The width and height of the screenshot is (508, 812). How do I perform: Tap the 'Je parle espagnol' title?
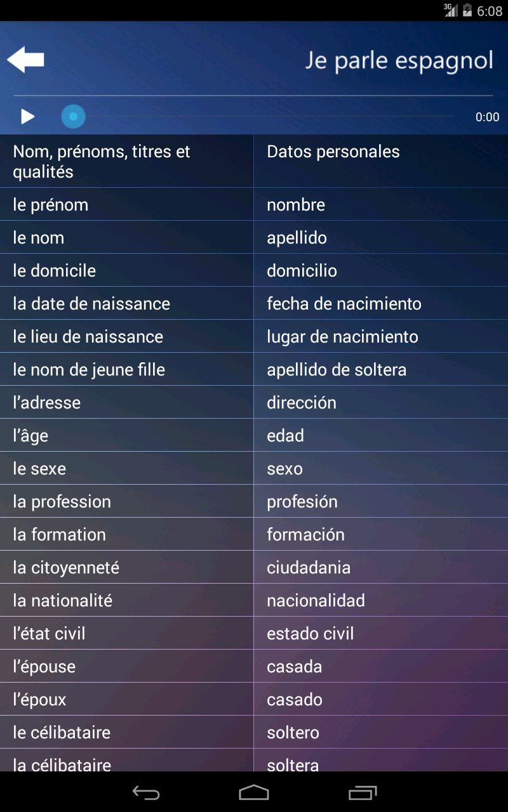pyautogui.click(x=399, y=60)
